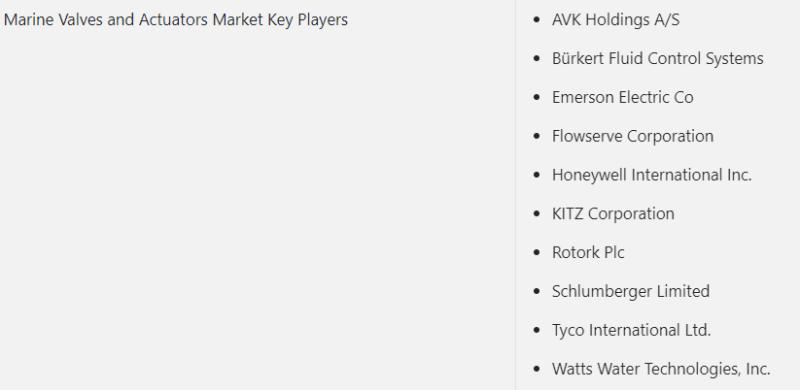Viewport: 800px width, 390px height.
Task: Click the bullet beside AVK Holdings A/S
Action: point(536,20)
